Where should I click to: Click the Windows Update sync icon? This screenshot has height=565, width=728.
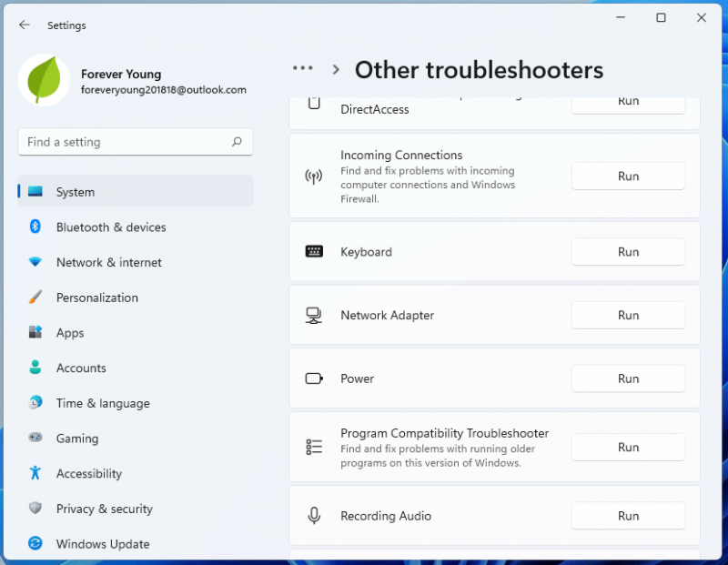[35, 543]
